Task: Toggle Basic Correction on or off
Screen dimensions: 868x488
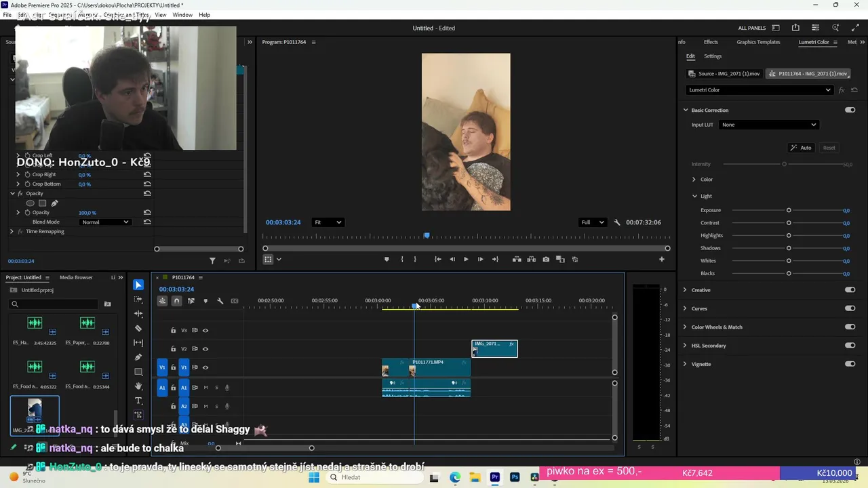Action: tap(850, 110)
